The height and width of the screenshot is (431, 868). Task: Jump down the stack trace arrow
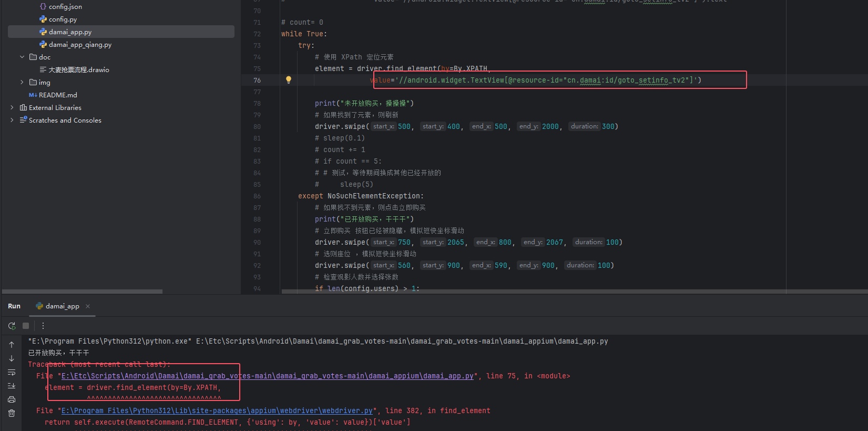coord(12,358)
